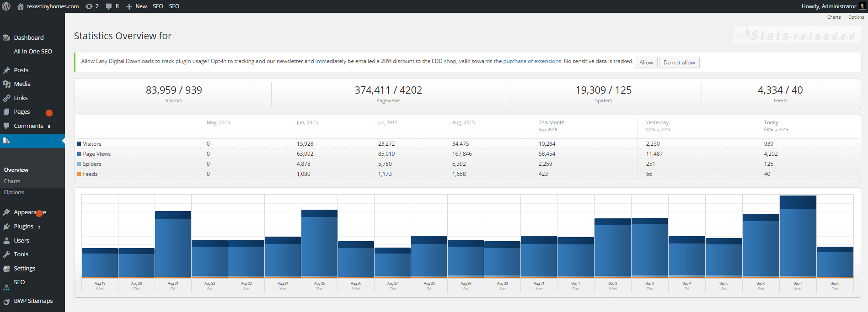Open the texastinyhomes.com site home icon
The image size is (868, 312).
point(21,6)
